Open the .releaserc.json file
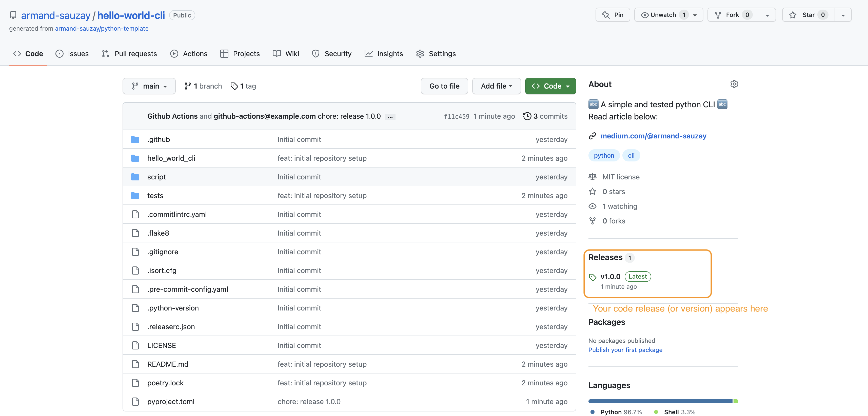 171,327
